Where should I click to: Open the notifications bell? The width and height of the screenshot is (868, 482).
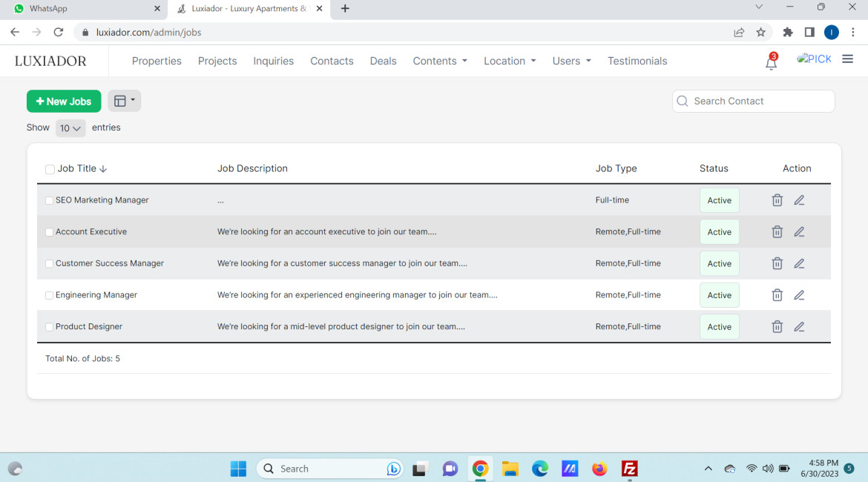pyautogui.click(x=771, y=63)
